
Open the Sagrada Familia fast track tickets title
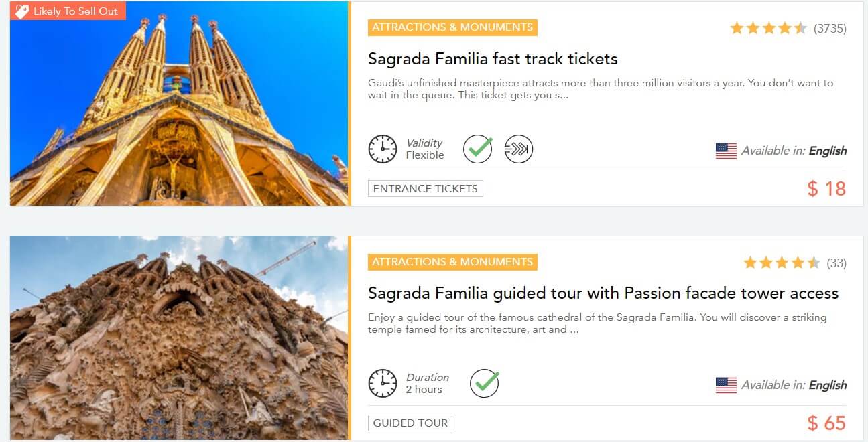[x=493, y=59]
